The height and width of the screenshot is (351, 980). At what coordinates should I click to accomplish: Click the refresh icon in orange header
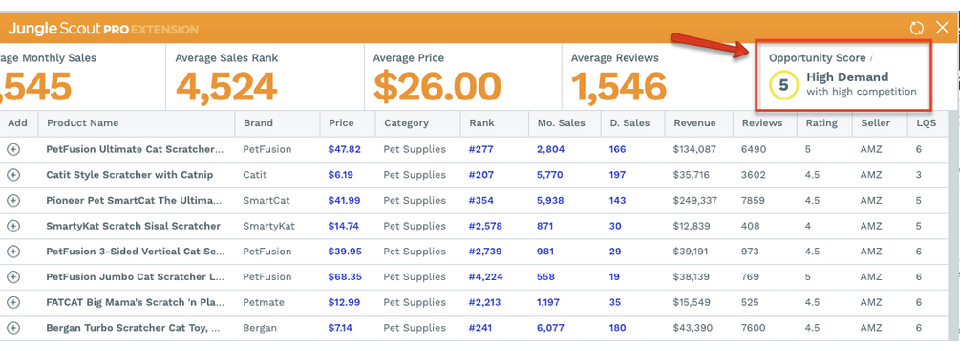[917, 28]
